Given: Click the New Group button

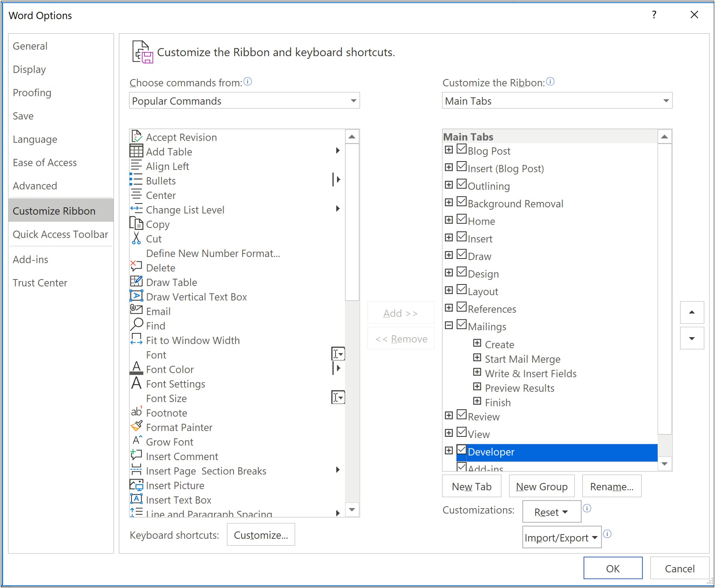Looking at the screenshot, I should tap(542, 486).
